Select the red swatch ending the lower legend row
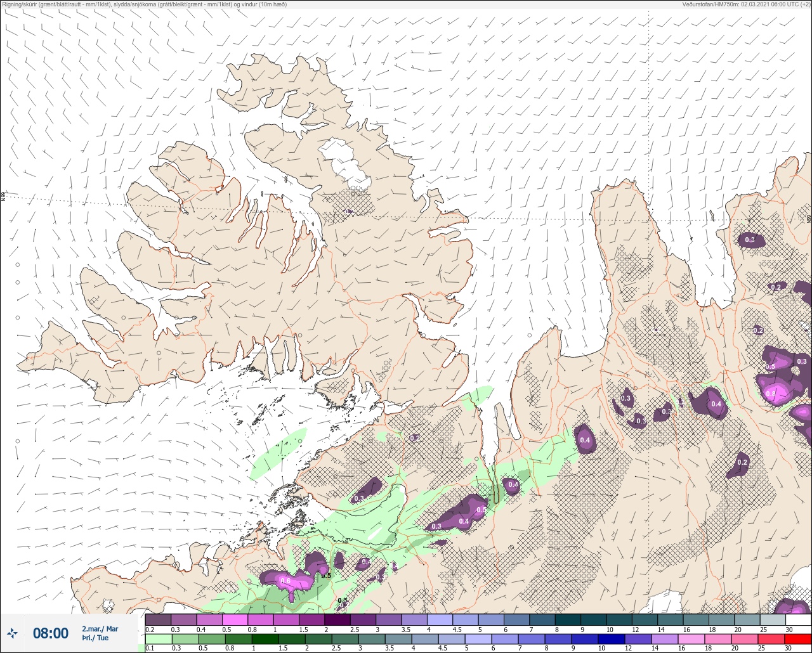This screenshot has height=653, width=812. (798, 638)
